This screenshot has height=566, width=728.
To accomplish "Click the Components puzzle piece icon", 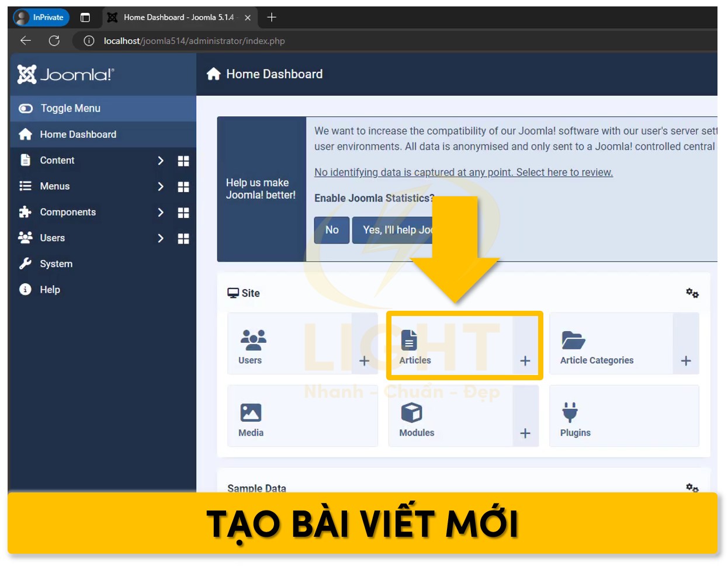I will click(25, 211).
